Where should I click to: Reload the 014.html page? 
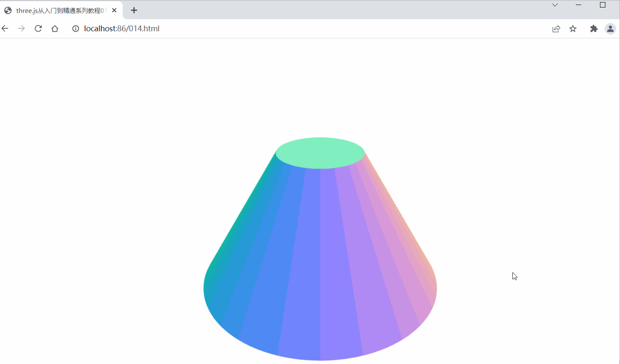(38, 28)
